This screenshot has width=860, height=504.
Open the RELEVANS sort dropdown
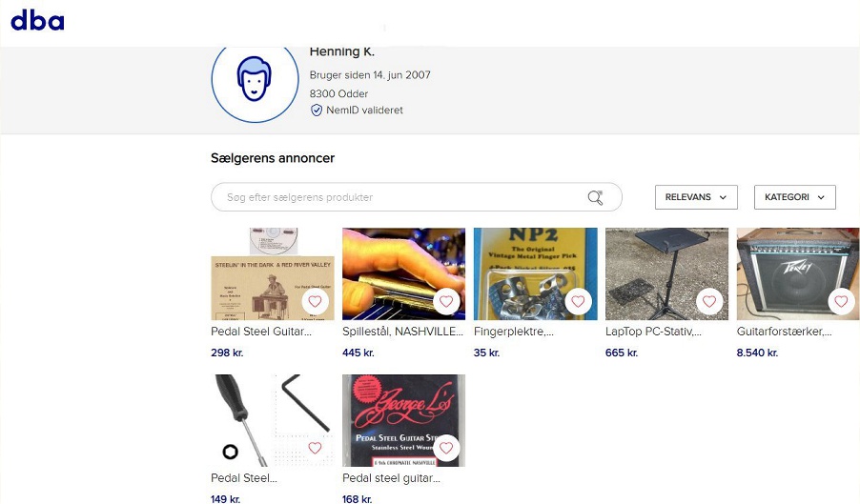pyautogui.click(x=696, y=197)
